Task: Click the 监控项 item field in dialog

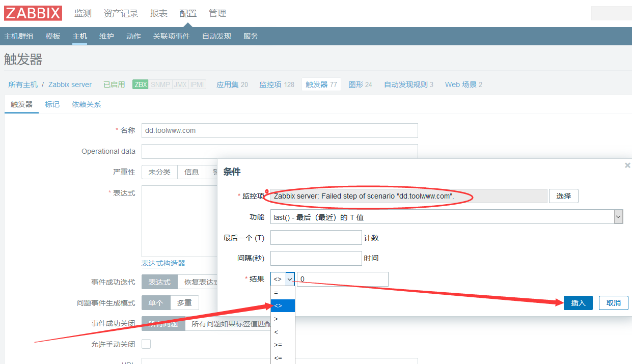Action: (x=409, y=196)
